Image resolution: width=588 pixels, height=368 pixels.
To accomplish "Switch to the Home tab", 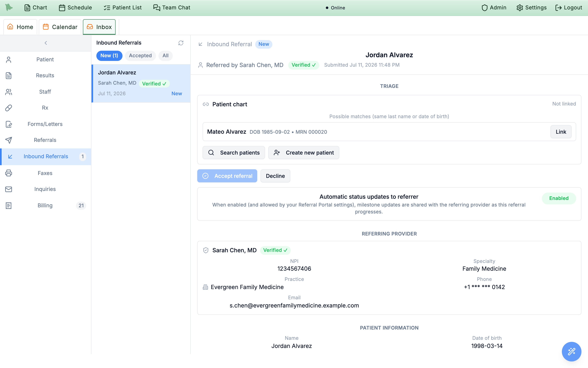I will pyautogui.click(x=20, y=27).
